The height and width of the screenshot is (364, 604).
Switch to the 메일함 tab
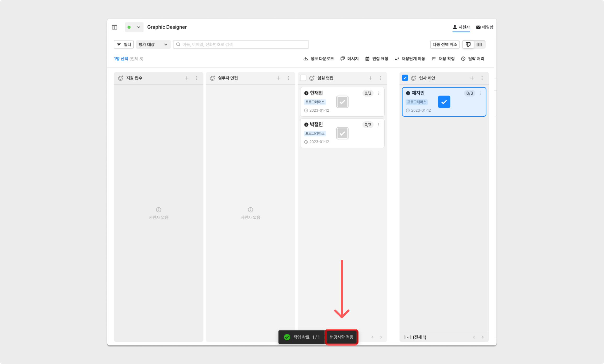click(x=485, y=27)
